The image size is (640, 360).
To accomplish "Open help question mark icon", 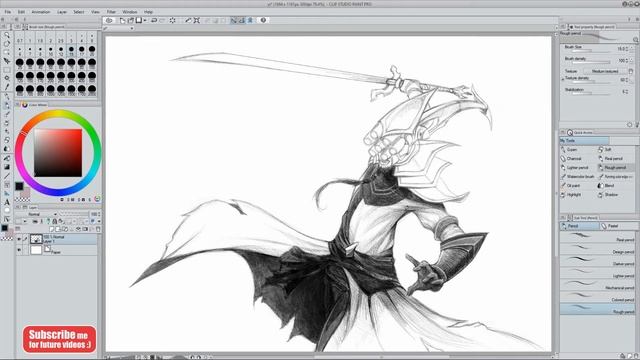I will pyautogui.click(x=263, y=20).
